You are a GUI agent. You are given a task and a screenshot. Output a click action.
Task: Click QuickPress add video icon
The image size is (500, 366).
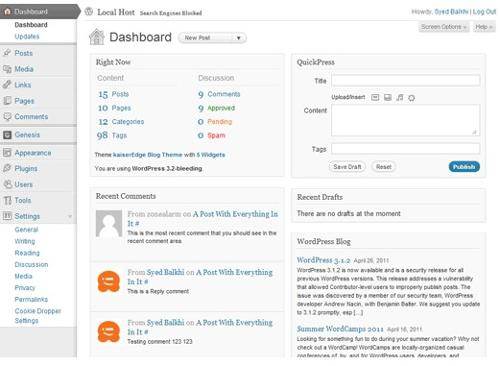click(x=387, y=97)
